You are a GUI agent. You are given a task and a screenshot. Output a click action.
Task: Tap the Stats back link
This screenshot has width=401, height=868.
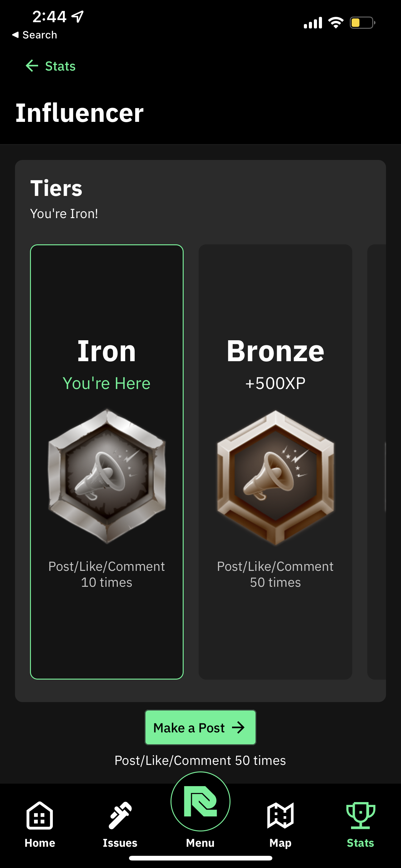click(60, 66)
